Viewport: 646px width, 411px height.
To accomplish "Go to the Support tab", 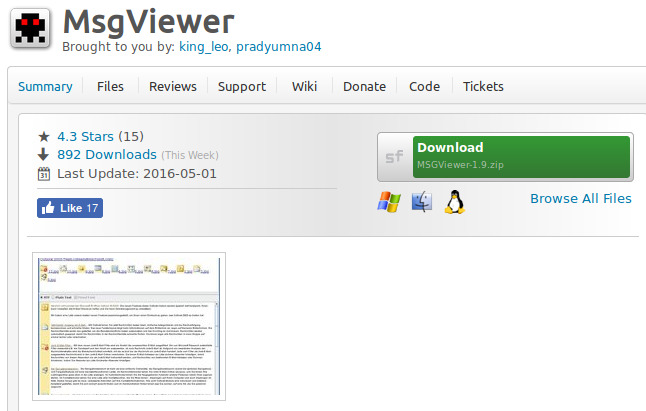I will 242,86.
